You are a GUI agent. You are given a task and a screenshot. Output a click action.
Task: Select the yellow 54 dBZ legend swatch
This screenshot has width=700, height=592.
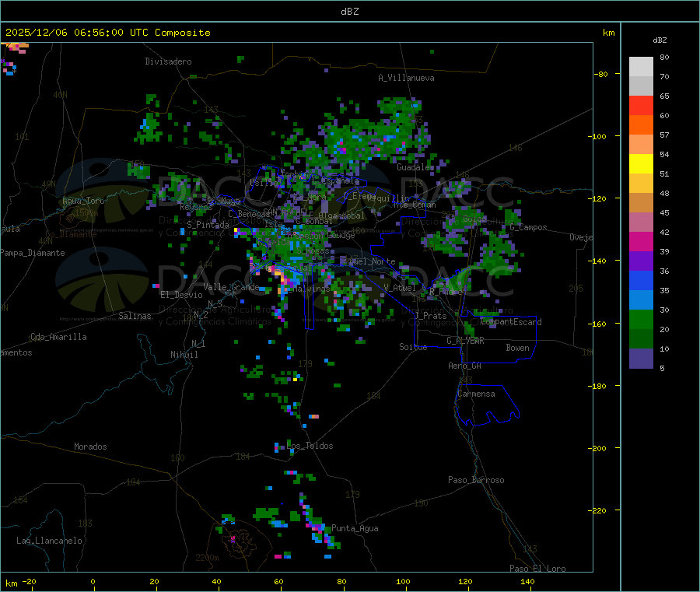pos(641,164)
